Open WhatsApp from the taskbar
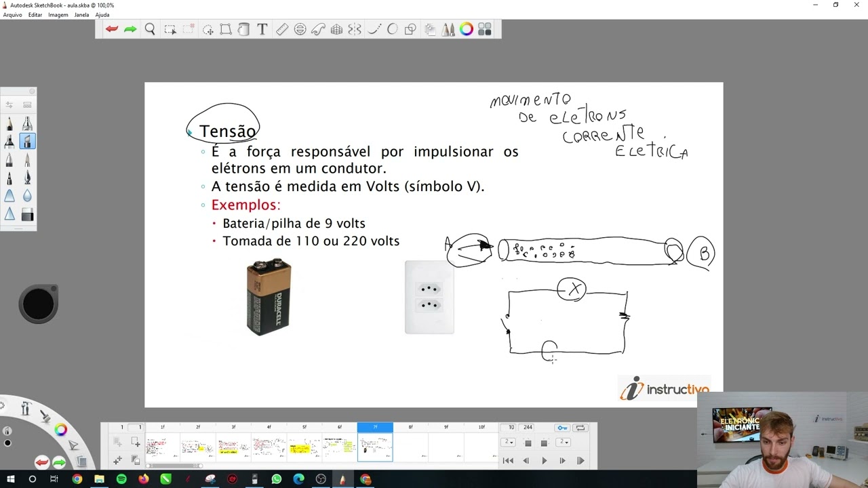This screenshot has height=488, width=868. click(277, 479)
